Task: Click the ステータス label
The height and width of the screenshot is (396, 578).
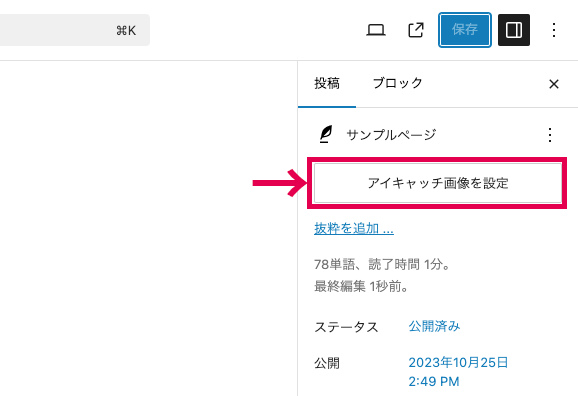Action: (346, 327)
